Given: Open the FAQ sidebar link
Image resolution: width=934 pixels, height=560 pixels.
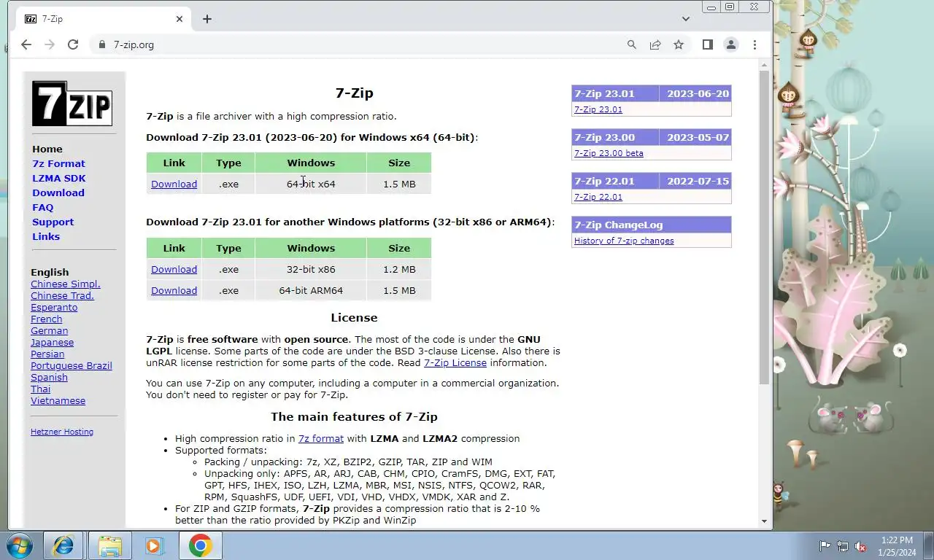Looking at the screenshot, I should [x=43, y=207].
